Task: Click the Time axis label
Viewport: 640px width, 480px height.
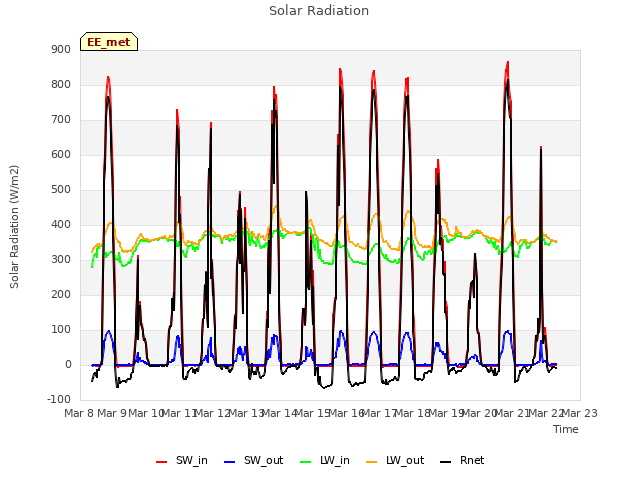Action: pos(566,429)
